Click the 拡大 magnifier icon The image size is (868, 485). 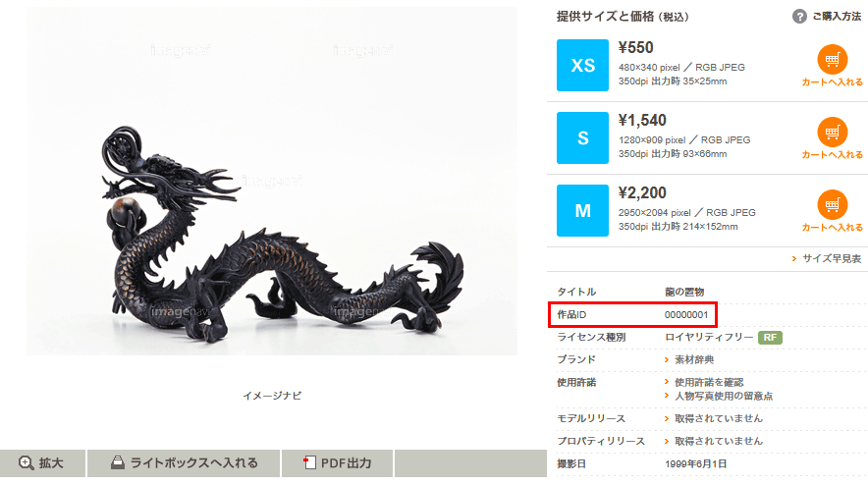click(x=26, y=462)
